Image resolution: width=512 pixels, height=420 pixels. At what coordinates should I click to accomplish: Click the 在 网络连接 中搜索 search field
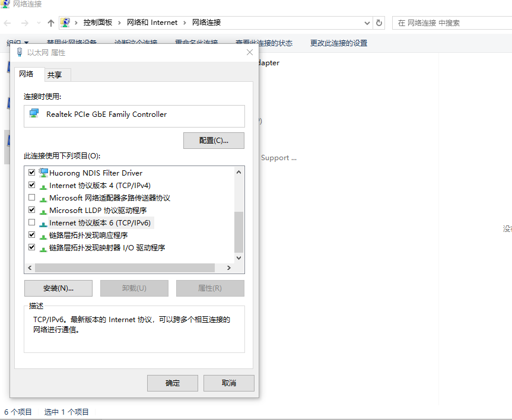click(452, 23)
